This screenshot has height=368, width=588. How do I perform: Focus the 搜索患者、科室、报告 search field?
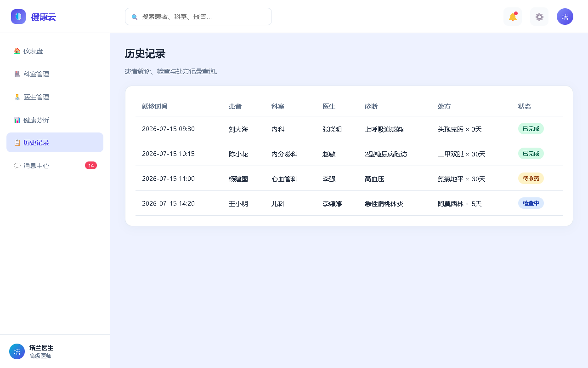click(x=198, y=17)
